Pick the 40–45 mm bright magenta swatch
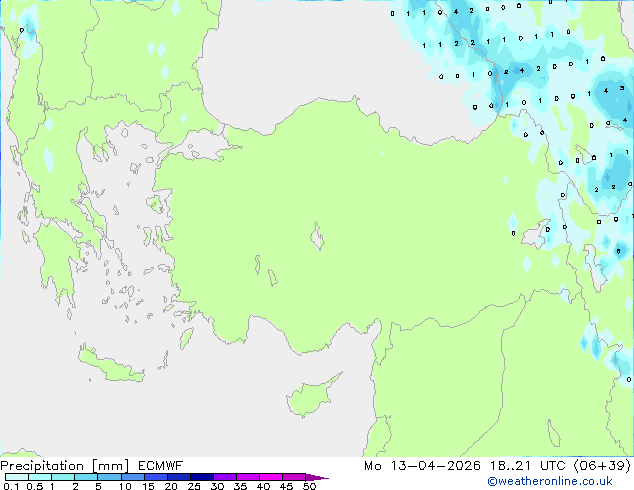The height and width of the screenshot is (490, 634). point(271,477)
